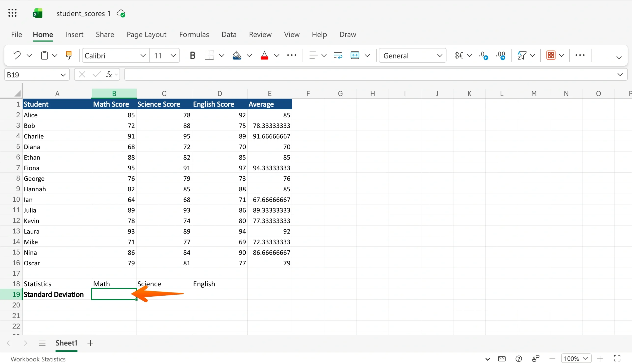
Task: Click the fullscreen view icon
Action: click(617, 359)
